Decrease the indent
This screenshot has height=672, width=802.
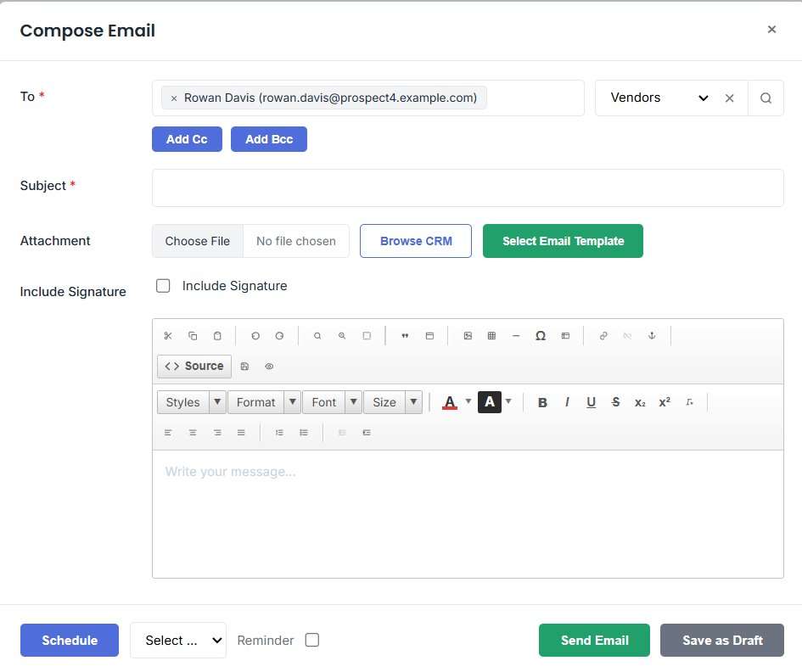(x=342, y=433)
